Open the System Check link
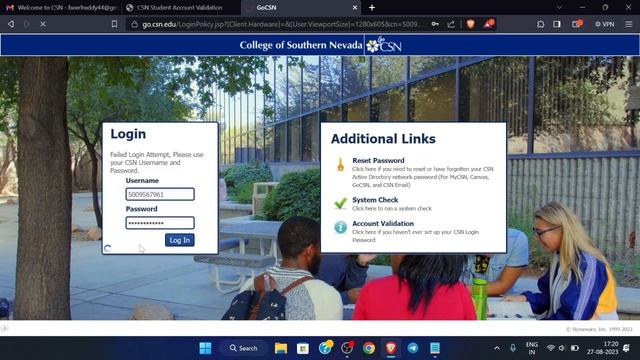 pos(375,200)
